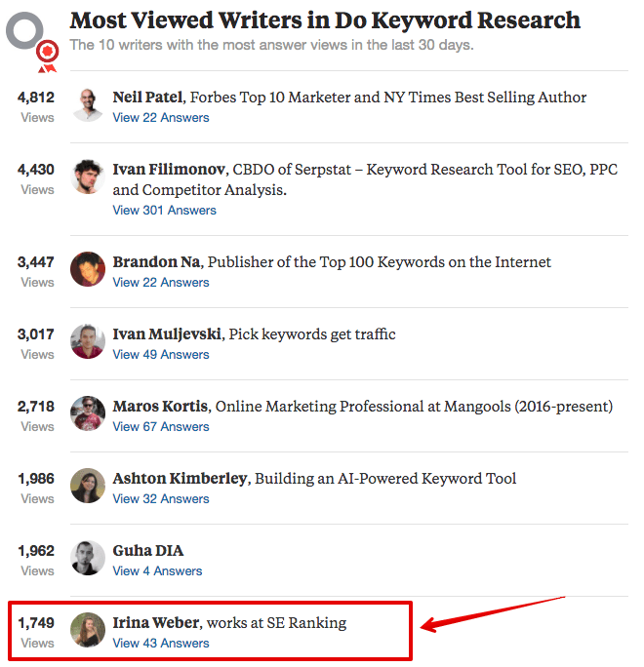Click View 301 Answers link

pyautogui.click(x=164, y=211)
